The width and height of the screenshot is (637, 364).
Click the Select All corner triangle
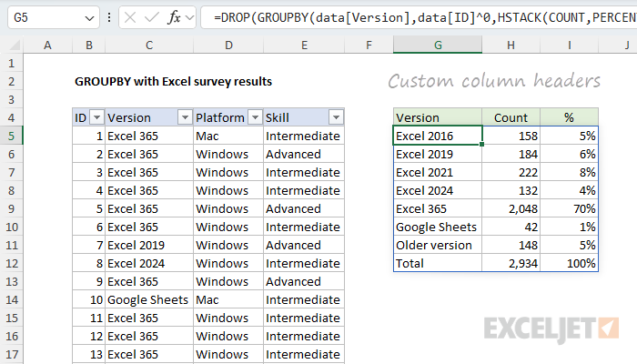[x=15, y=45]
